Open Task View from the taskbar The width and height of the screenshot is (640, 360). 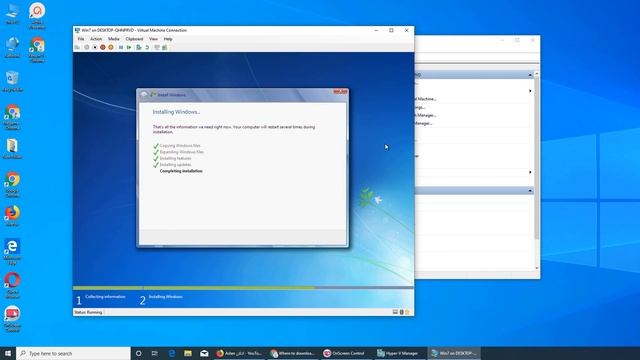[155, 353]
